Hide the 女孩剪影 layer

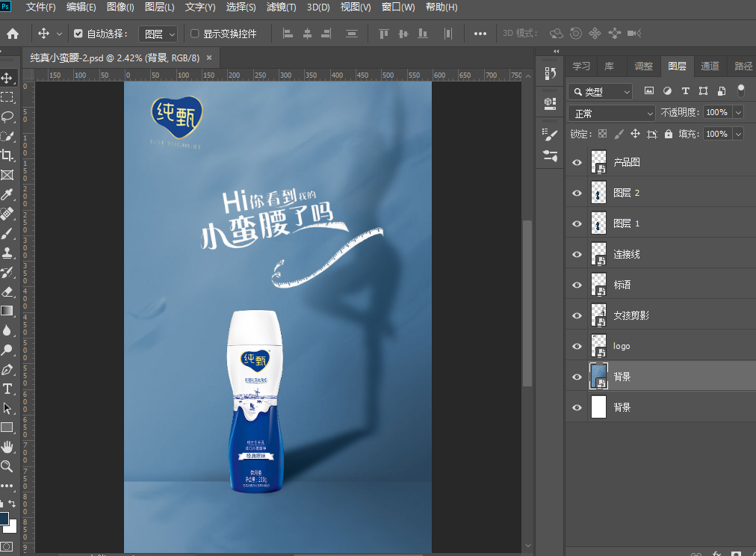[x=577, y=315]
